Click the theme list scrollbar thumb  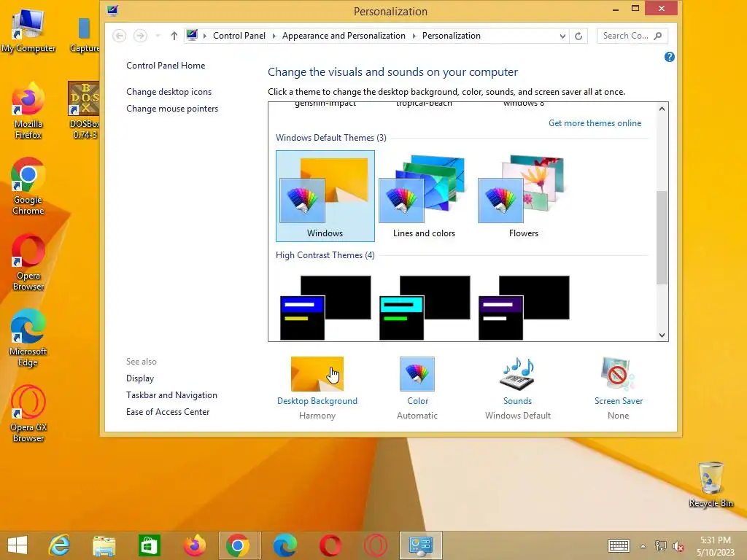pyautogui.click(x=662, y=237)
